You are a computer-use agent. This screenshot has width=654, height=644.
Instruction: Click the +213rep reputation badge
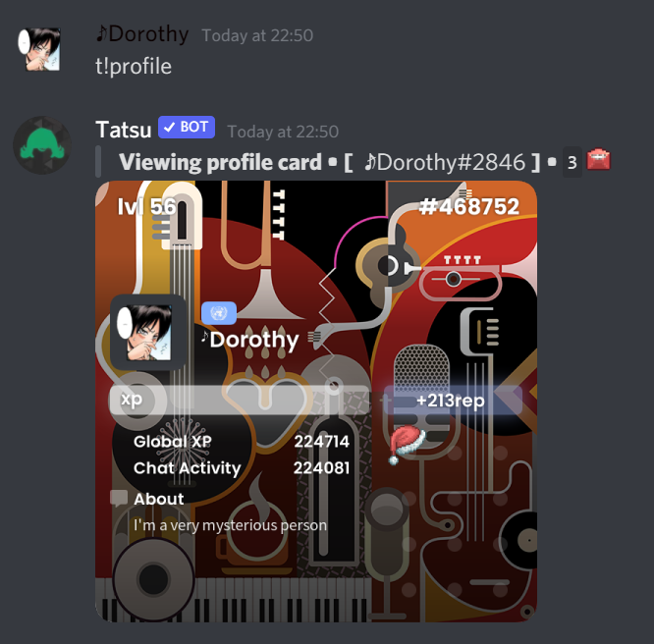tap(453, 401)
